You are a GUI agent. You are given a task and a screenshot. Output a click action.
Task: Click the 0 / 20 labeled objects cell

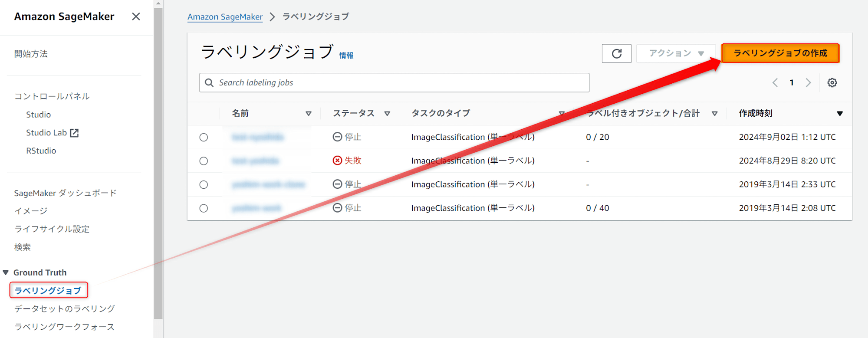598,137
